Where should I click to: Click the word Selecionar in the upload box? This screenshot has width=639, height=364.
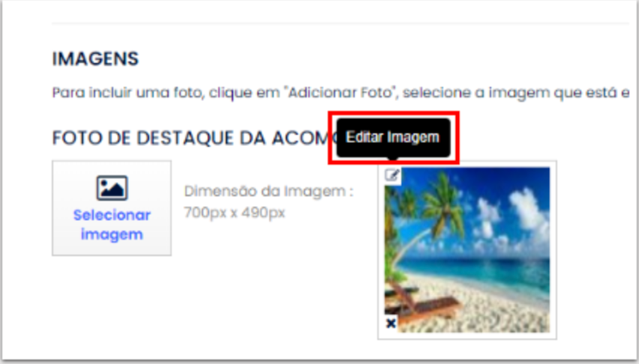(112, 215)
